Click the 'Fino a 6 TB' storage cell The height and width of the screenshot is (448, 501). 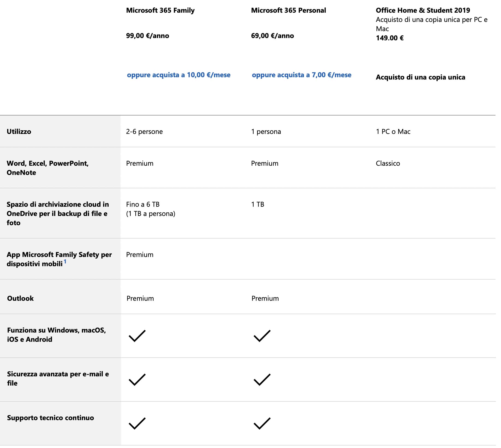(x=143, y=204)
